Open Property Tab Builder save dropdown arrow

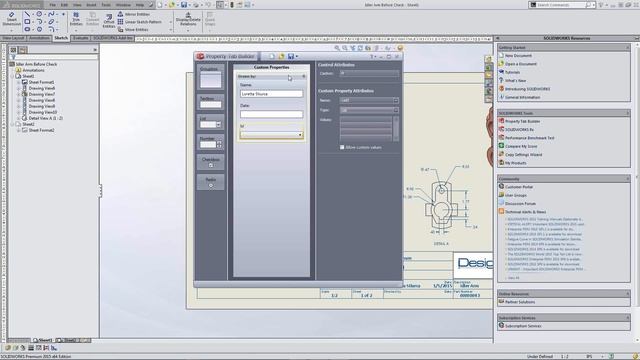pyautogui.click(x=297, y=56)
